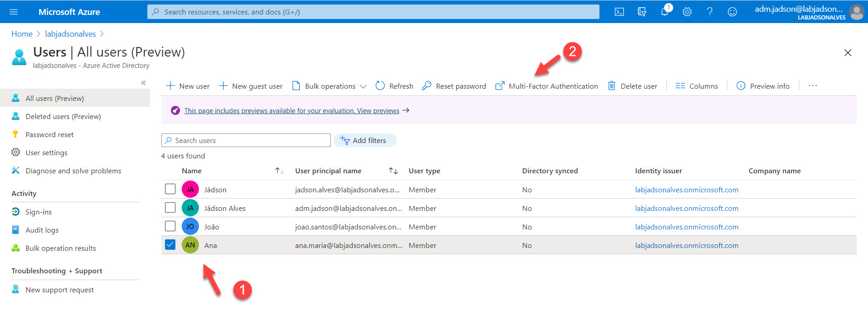The width and height of the screenshot is (868, 319).
Task: Click Reset password in the toolbar
Action: tap(454, 86)
